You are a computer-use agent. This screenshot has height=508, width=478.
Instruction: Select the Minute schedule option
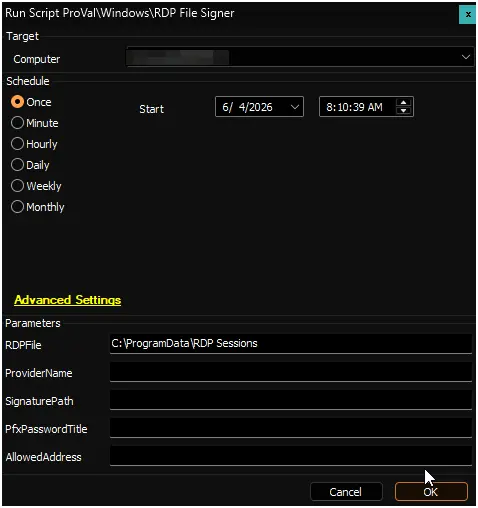point(35,123)
